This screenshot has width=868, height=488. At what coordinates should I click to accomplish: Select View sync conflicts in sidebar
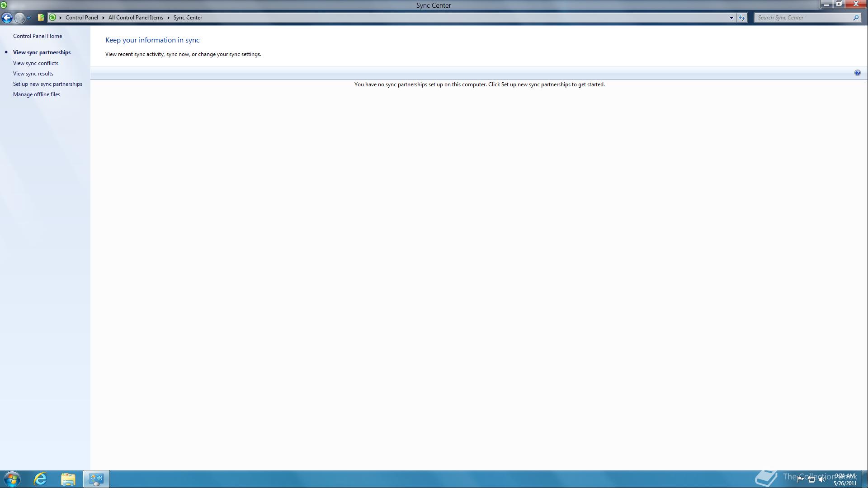tap(35, 63)
